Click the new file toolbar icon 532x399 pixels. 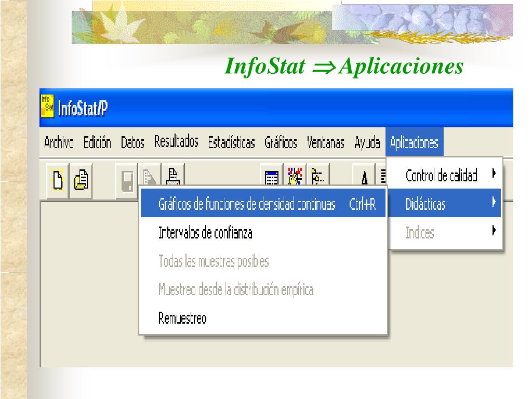tap(58, 180)
